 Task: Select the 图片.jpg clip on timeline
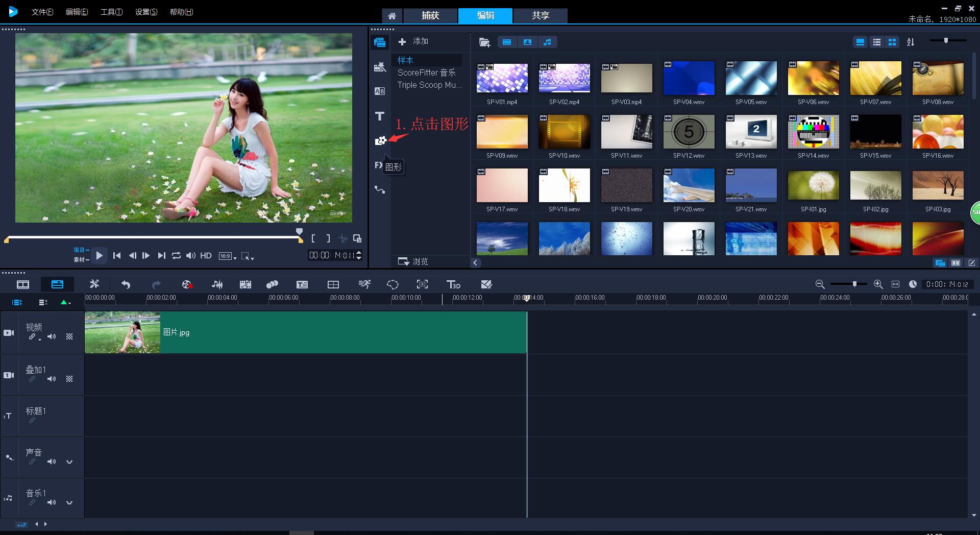[306, 332]
